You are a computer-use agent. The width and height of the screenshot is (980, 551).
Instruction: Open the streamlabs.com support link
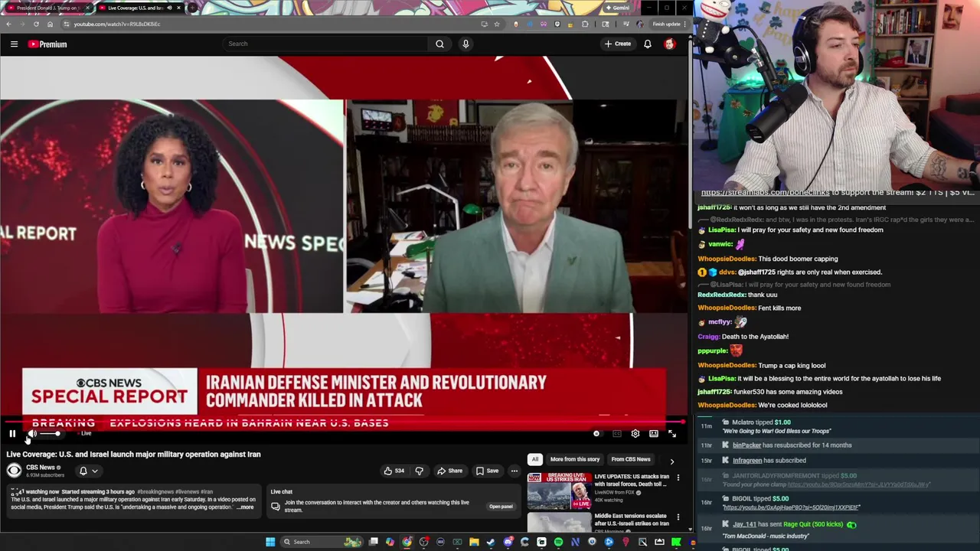click(x=765, y=193)
